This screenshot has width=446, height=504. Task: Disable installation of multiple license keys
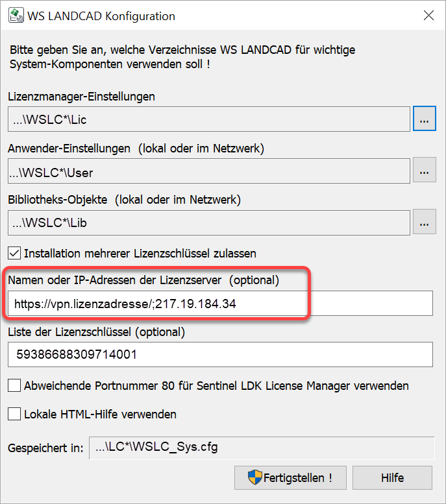point(14,253)
